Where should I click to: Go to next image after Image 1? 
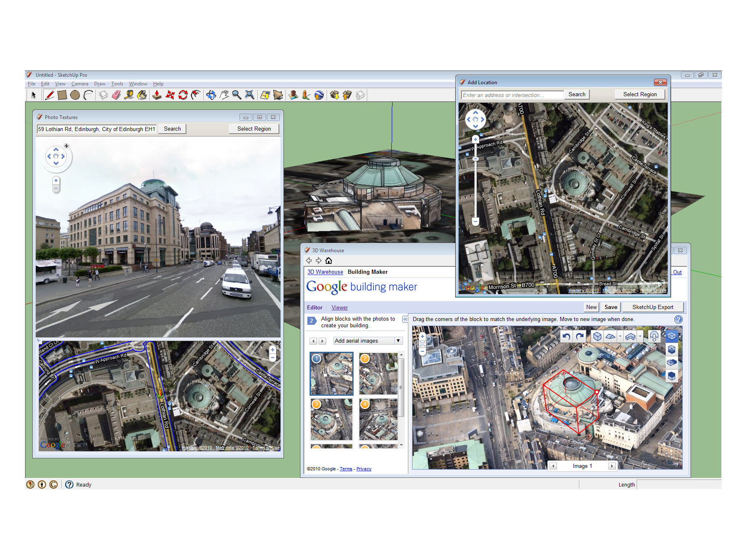tap(612, 466)
